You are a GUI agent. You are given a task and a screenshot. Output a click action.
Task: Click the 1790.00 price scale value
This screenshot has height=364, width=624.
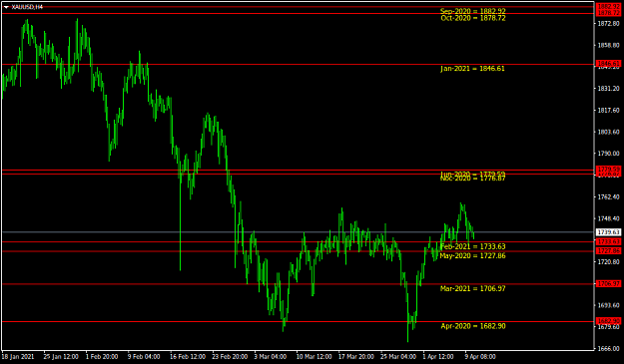tap(608, 154)
